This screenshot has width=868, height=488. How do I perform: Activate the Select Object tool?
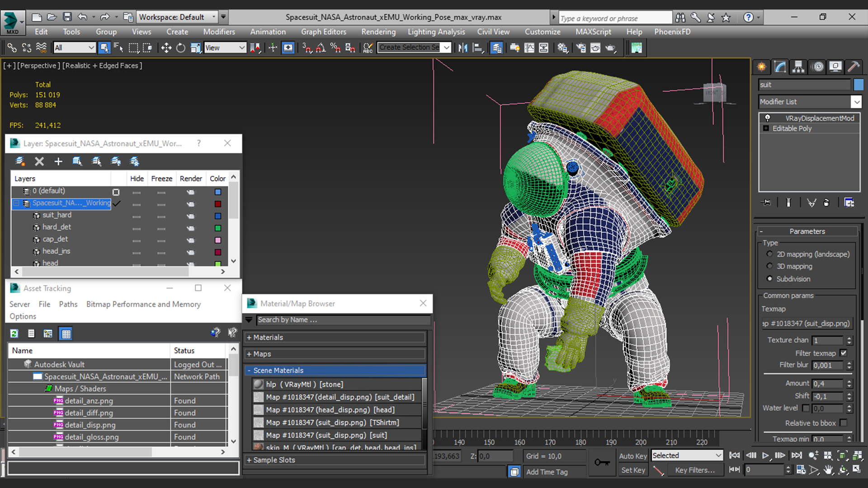click(x=104, y=47)
